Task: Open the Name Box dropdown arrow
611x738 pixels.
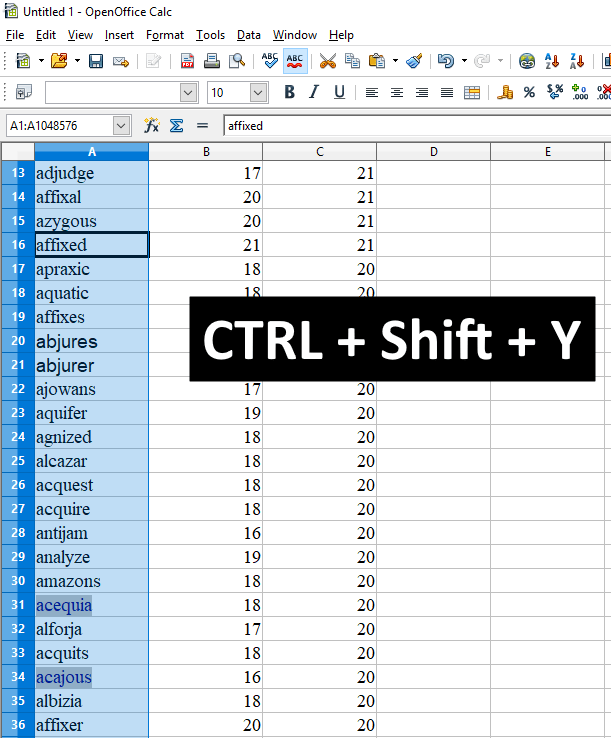Action: [x=121, y=126]
